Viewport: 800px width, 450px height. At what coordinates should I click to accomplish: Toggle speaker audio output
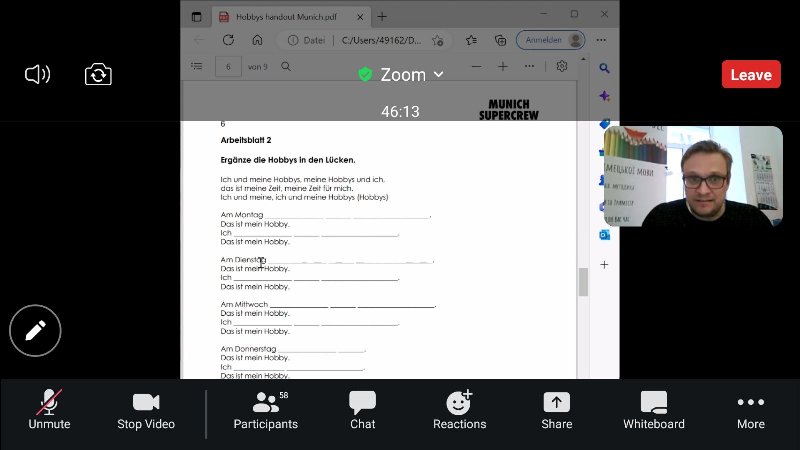[x=37, y=74]
